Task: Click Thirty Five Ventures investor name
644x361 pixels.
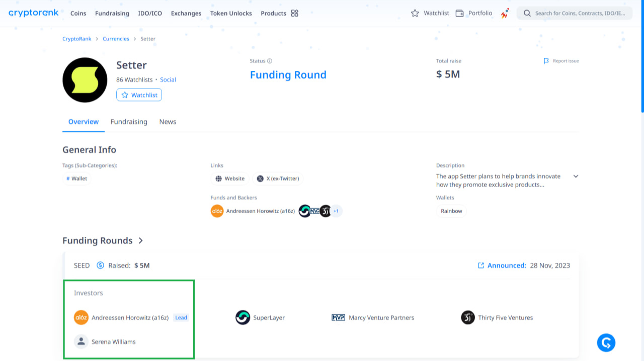Action: pyautogui.click(x=505, y=318)
